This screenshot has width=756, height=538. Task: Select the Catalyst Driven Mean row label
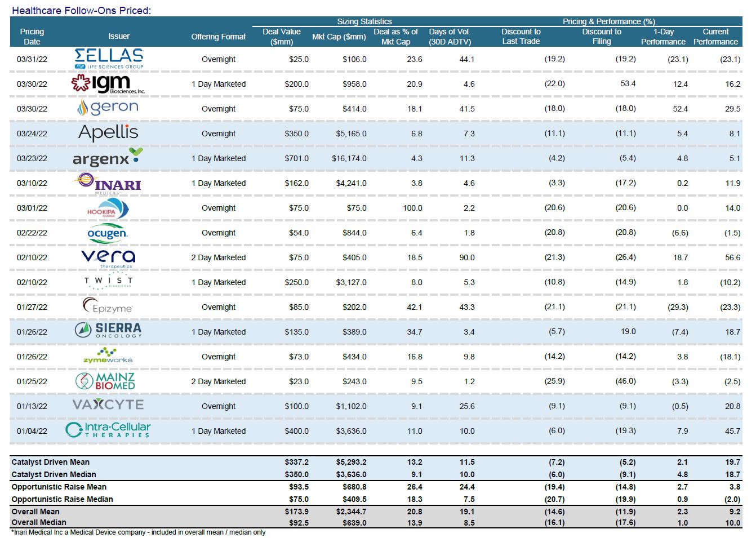(x=51, y=462)
